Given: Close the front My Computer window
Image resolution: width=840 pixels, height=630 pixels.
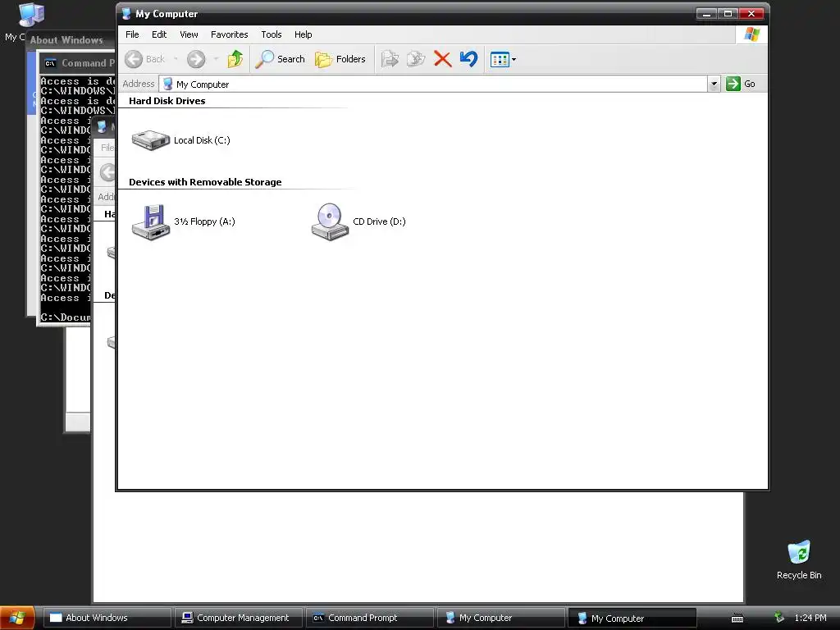Looking at the screenshot, I should point(751,14).
